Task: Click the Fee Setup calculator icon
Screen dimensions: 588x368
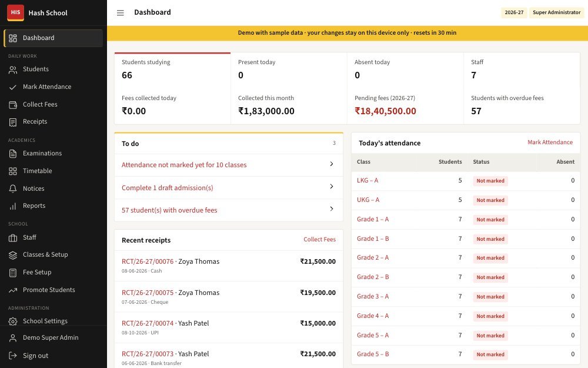Action: 13,273
